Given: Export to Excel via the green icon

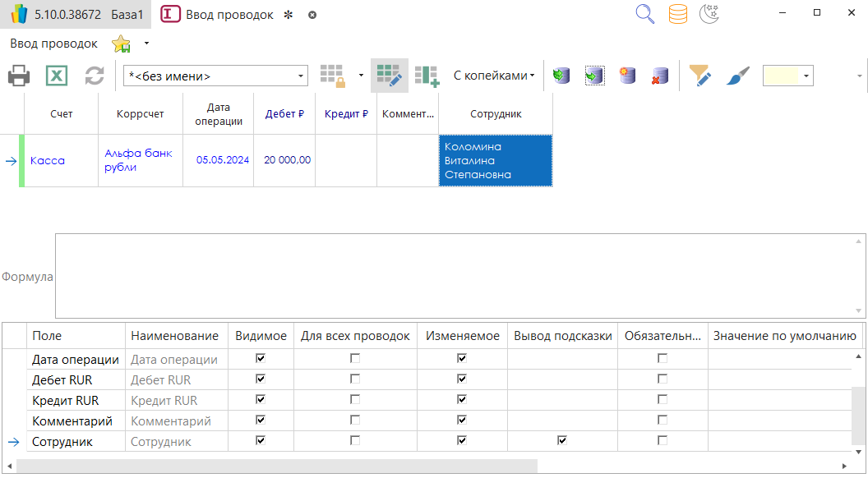Looking at the screenshot, I should [x=56, y=76].
